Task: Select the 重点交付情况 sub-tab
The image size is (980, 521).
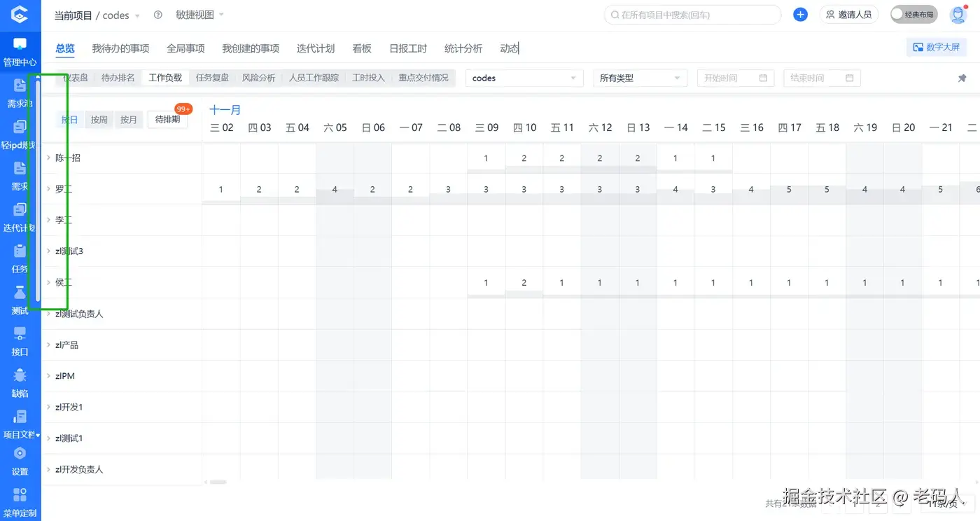Action: (x=423, y=78)
